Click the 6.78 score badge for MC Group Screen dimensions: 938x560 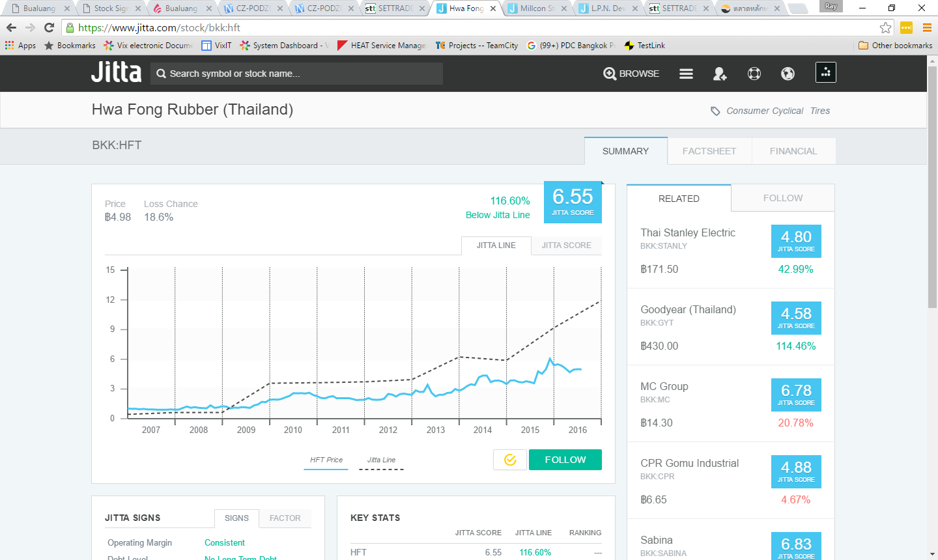point(796,395)
